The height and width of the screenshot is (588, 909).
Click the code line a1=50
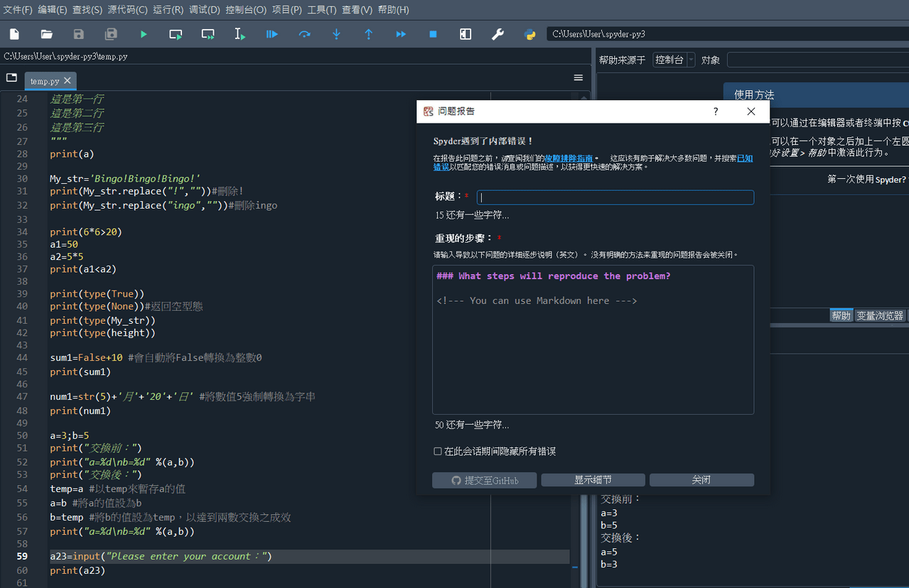pos(64,244)
